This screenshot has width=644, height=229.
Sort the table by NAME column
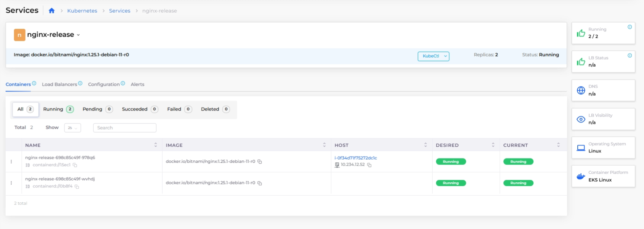click(x=155, y=145)
